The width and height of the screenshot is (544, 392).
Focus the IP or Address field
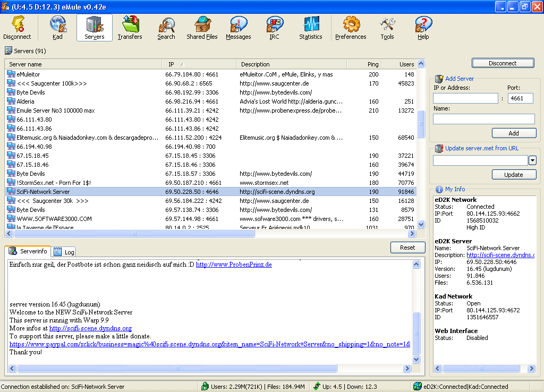point(465,98)
